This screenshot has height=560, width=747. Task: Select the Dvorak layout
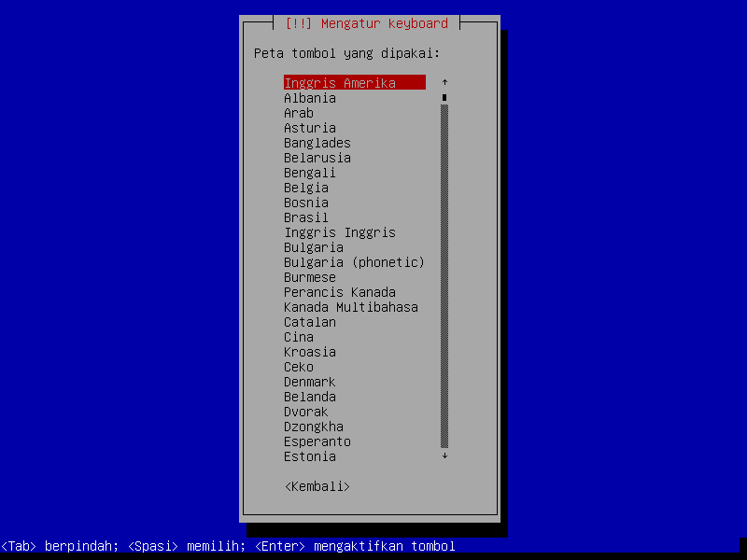coord(306,412)
